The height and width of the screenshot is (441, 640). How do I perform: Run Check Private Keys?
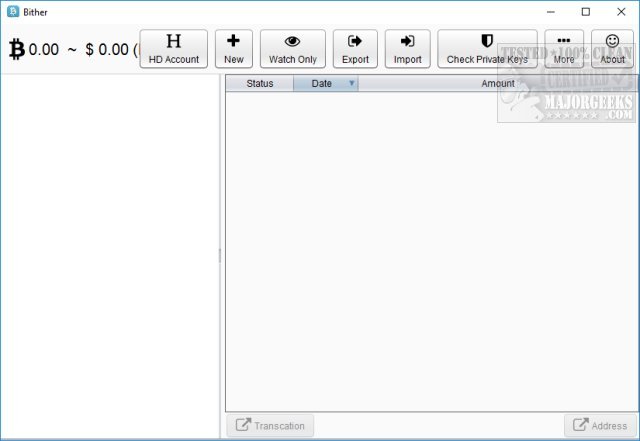[x=487, y=49]
